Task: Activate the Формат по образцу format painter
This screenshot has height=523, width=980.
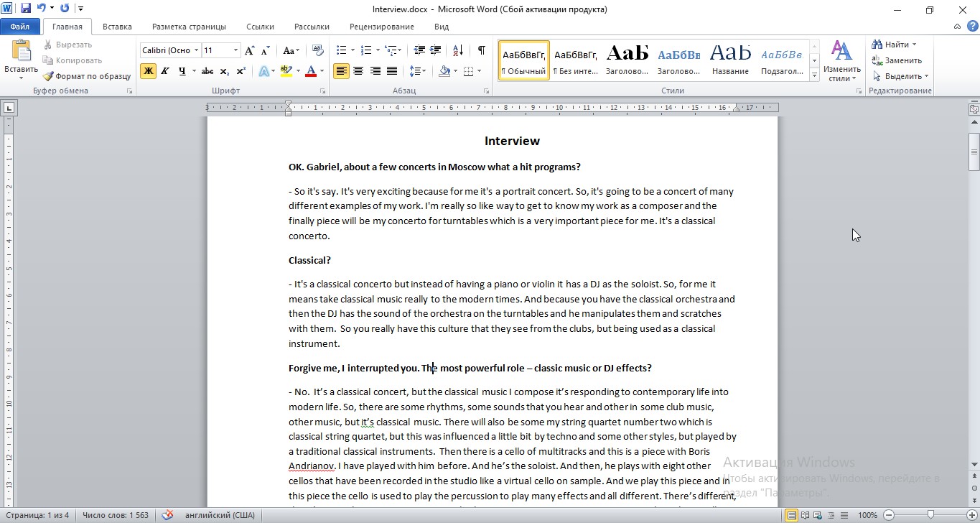Action: 86,76
